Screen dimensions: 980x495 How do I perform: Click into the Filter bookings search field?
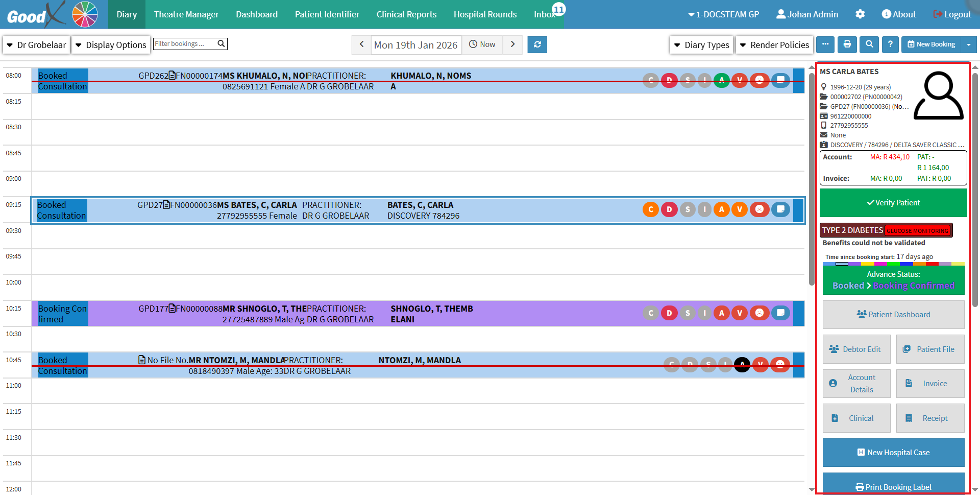click(185, 44)
